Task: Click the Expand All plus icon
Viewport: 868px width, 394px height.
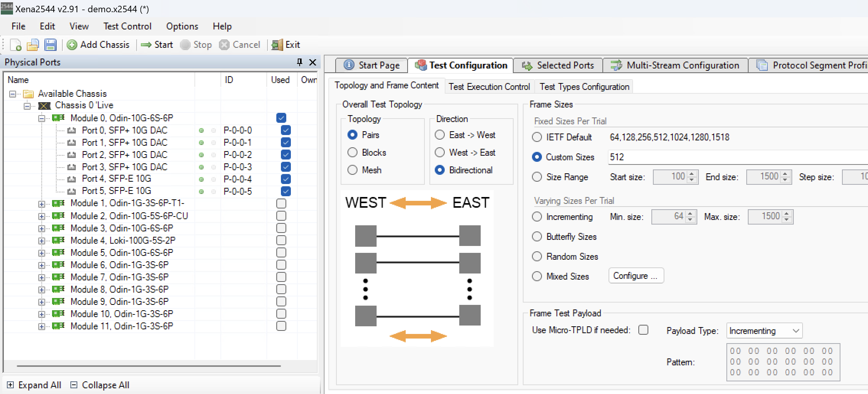Action: pyautogui.click(x=10, y=385)
